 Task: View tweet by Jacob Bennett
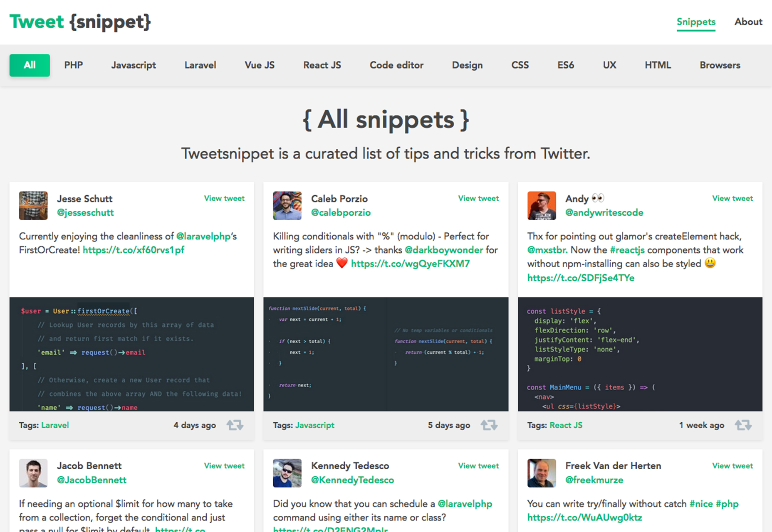pos(224,466)
